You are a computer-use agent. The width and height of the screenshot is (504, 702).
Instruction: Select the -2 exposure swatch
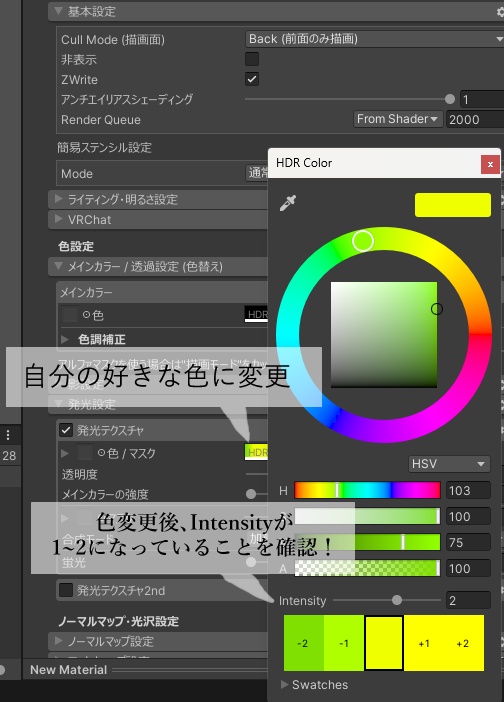[x=303, y=643]
